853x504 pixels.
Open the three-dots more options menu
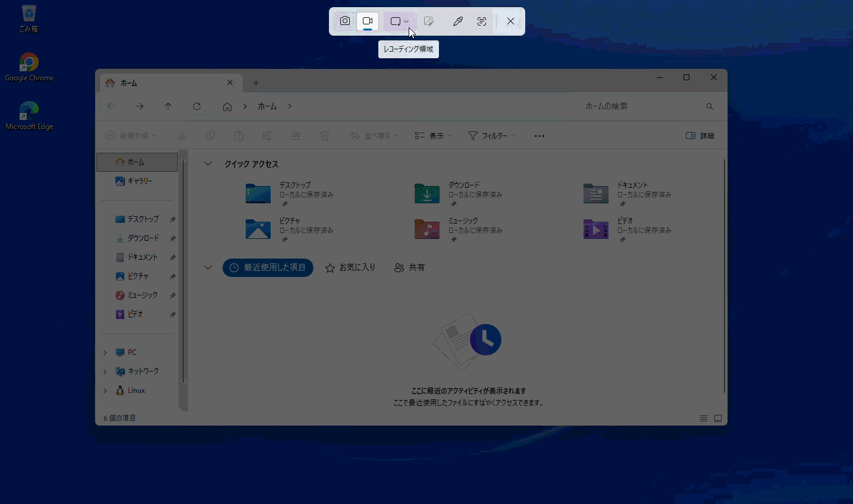click(x=540, y=136)
